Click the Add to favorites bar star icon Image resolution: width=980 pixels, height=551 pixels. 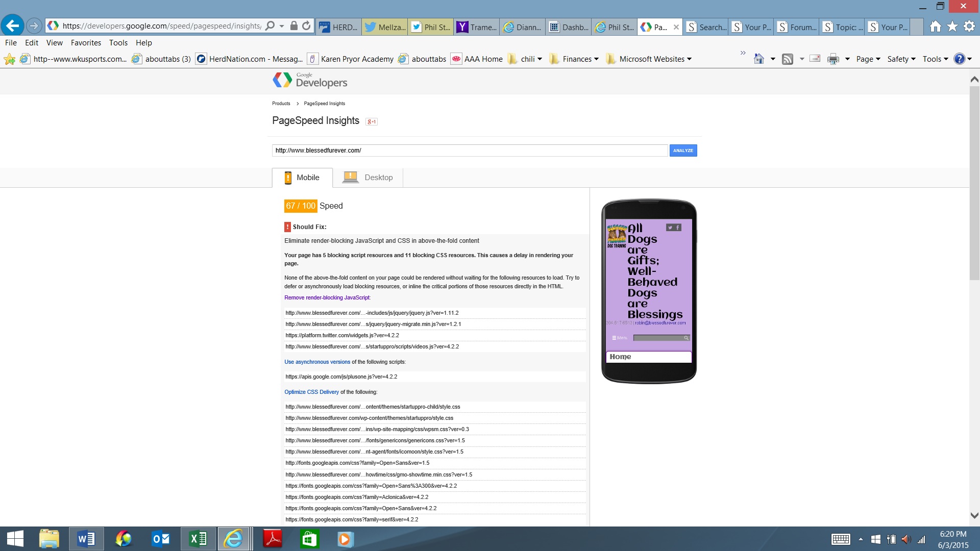9,59
